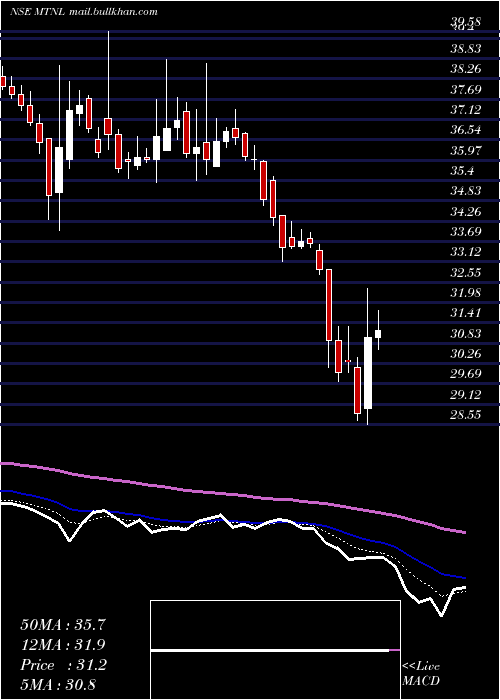Click the 31.98 price label

tap(466, 293)
